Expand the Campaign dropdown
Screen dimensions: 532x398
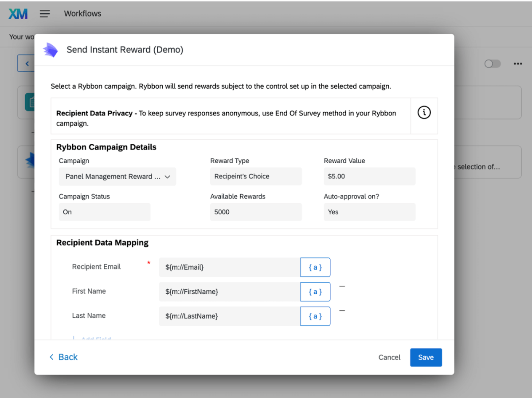click(x=117, y=177)
